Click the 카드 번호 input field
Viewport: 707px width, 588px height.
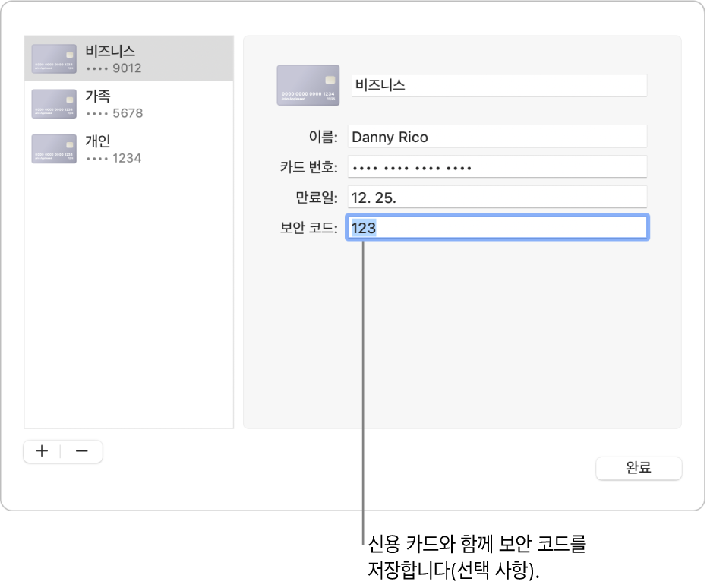497,167
